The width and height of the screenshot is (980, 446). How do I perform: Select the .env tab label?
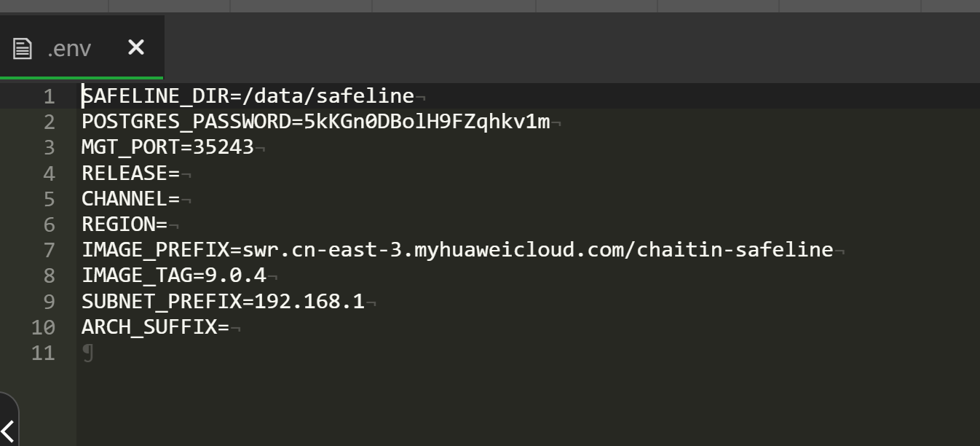[x=69, y=49]
